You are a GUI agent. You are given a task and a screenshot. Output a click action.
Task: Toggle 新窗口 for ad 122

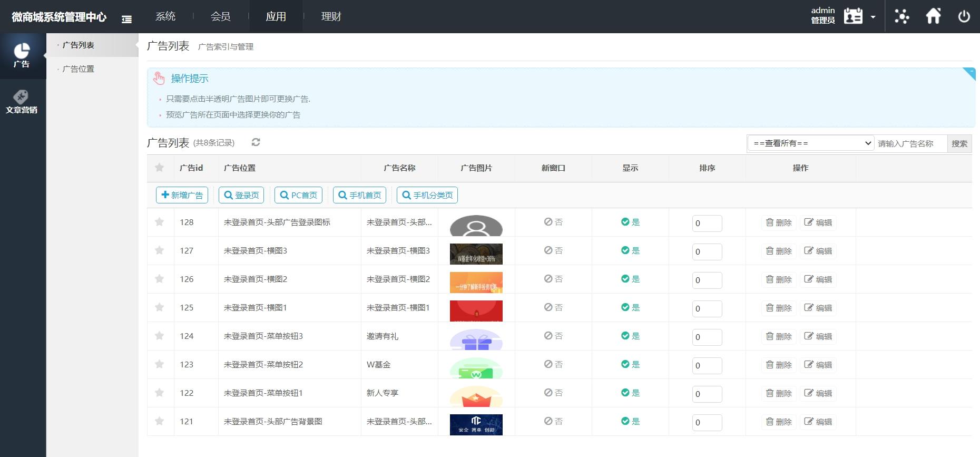click(553, 393)
